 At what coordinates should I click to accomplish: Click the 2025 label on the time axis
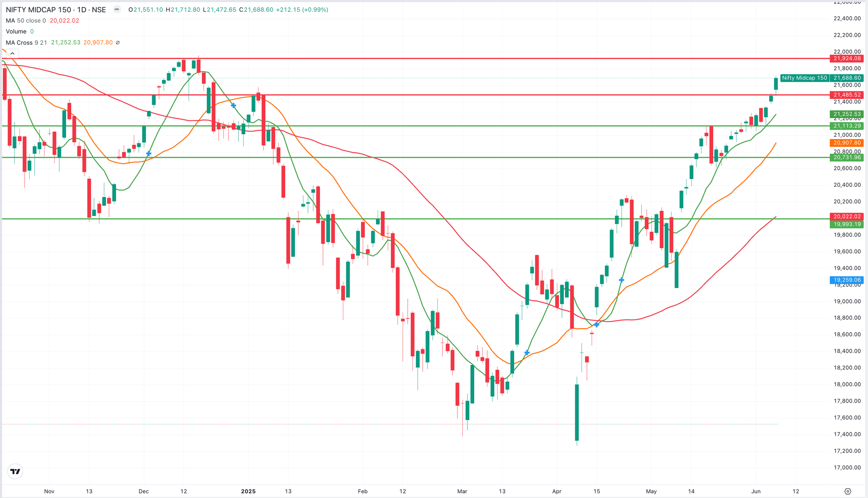(x=248, y=491)
